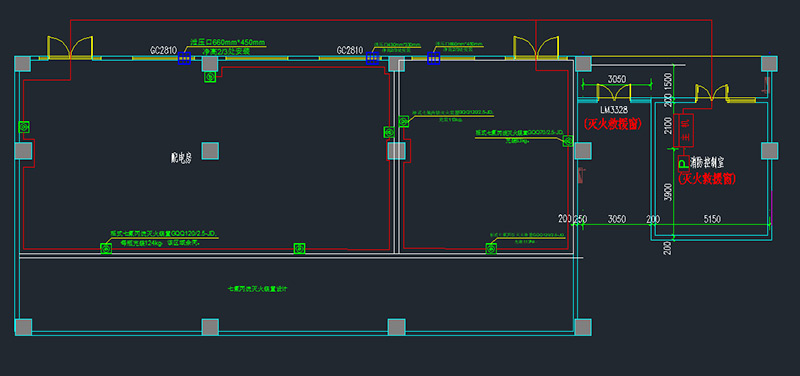Click the 七氟丙烷灭火装置设计 green text
800x376 pixels.
click(258, 289)
